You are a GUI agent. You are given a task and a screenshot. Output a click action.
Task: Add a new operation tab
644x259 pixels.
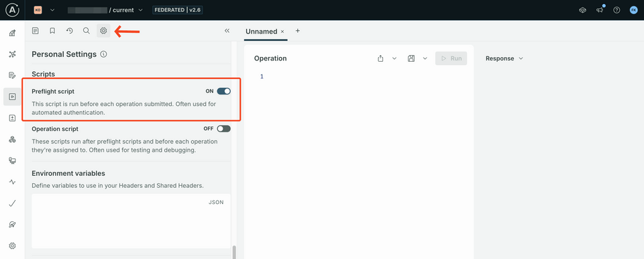[x=298, y=31]
